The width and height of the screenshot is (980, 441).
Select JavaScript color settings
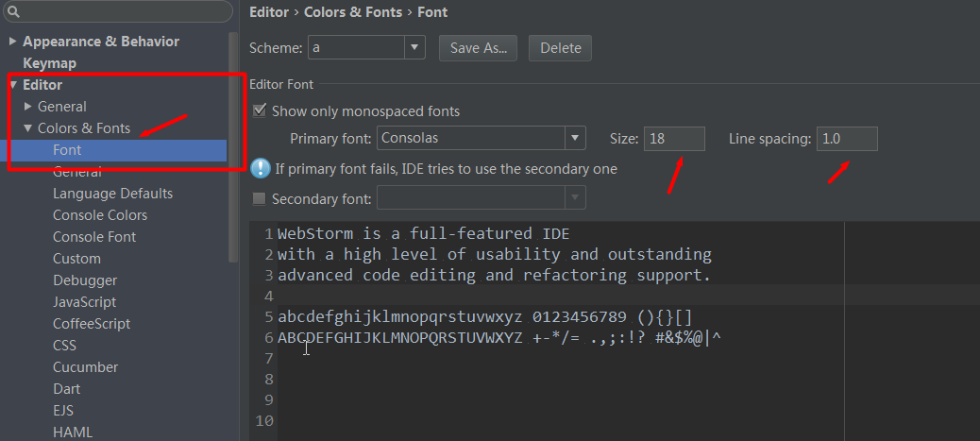click(x=84, y=301)
